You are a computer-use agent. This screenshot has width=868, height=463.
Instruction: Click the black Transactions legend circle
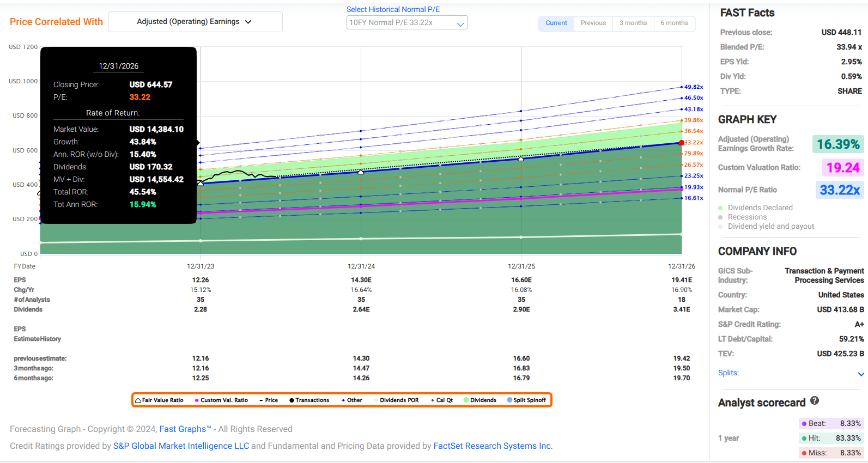292,400
